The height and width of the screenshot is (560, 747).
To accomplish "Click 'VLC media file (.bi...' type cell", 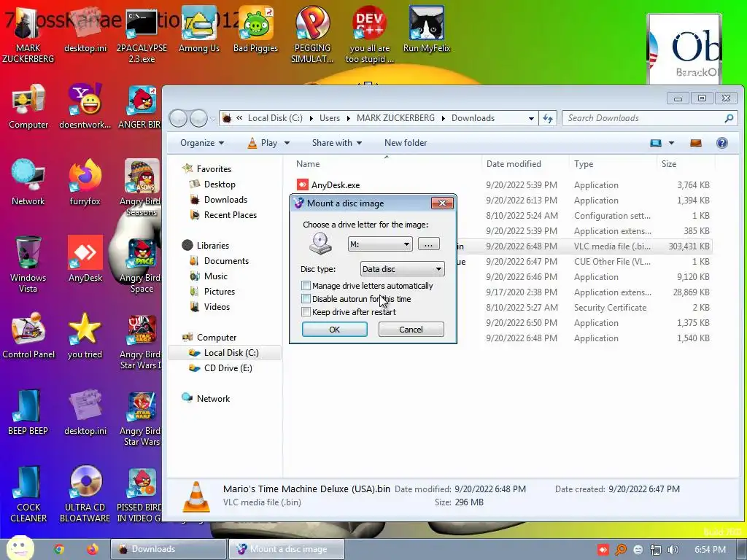I will (x=612, y=246).
